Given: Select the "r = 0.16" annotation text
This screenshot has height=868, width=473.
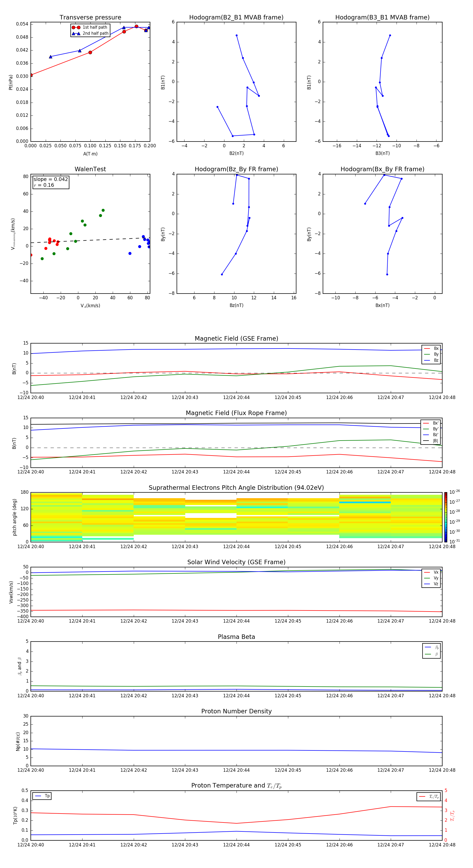Looking at the screenshot, I should coord(44,185).
